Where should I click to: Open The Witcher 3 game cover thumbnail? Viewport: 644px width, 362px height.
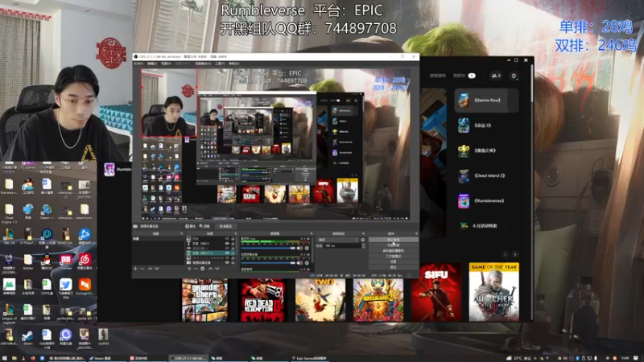click(494, 292)
